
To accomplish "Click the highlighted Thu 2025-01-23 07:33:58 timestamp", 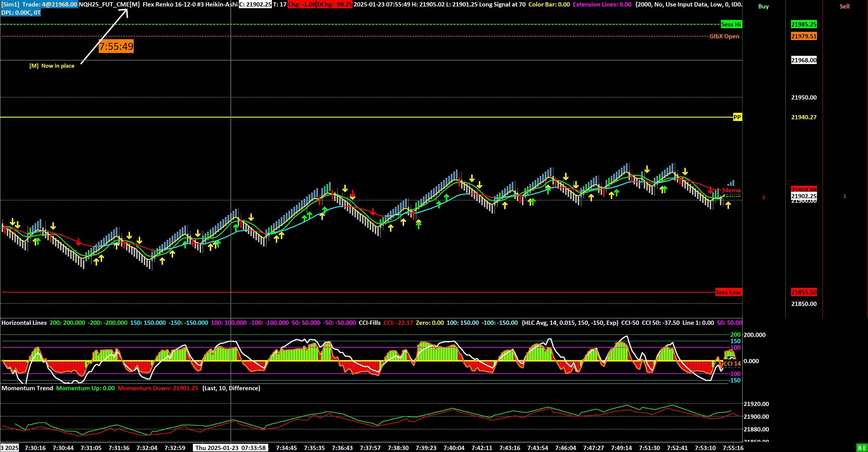I will click(x=231, y=448).
